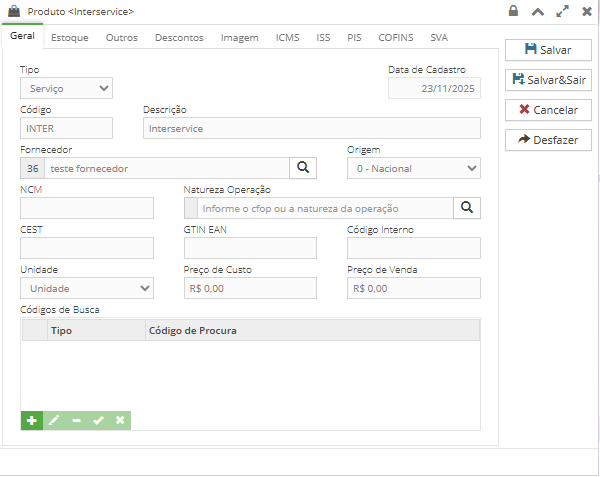Go to the Descontos tab
Screen dimensions: 600x477
coord(179,37)
